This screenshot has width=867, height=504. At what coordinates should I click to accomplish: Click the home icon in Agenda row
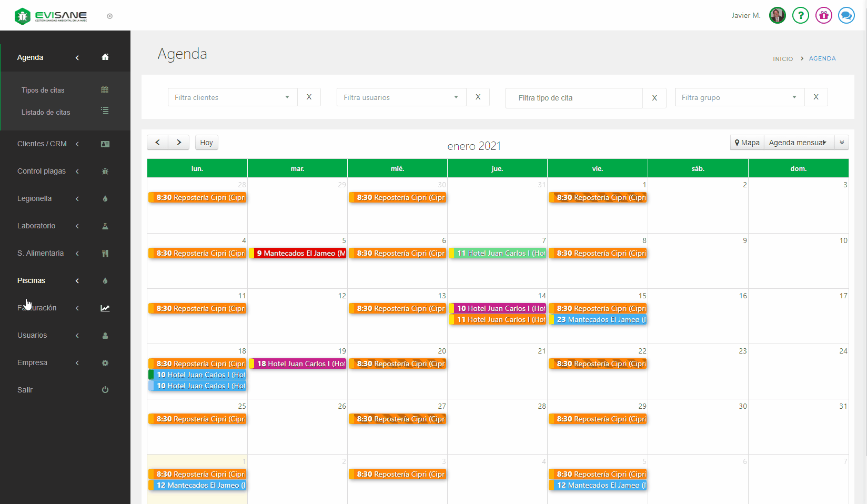coord(105,57)
